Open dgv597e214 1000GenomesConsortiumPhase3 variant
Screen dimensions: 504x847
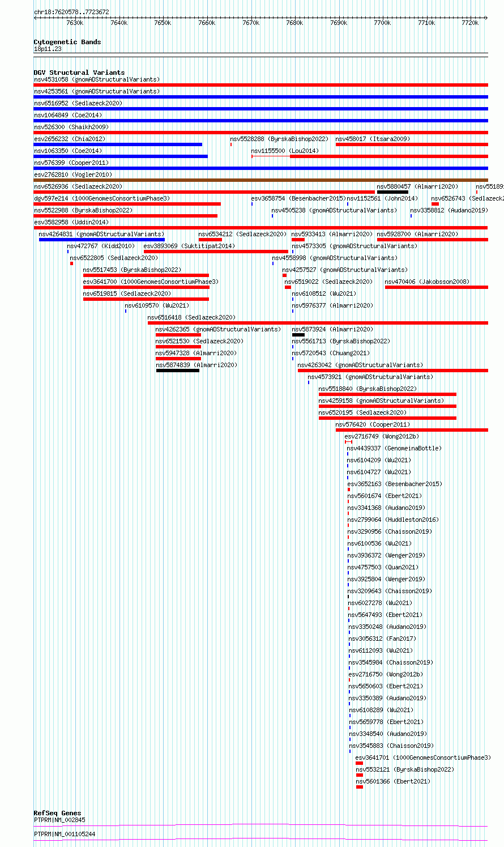(102, 198)
